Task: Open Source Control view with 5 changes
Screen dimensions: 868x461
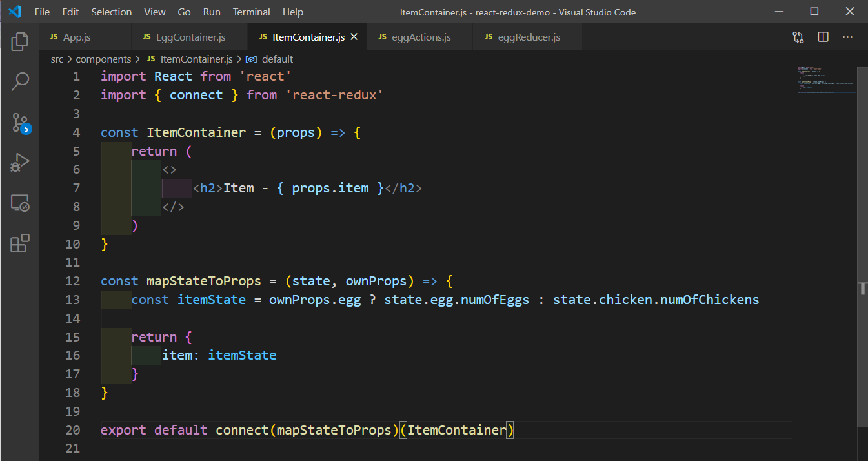Action: pyautogui.click(x=20, y=122)
